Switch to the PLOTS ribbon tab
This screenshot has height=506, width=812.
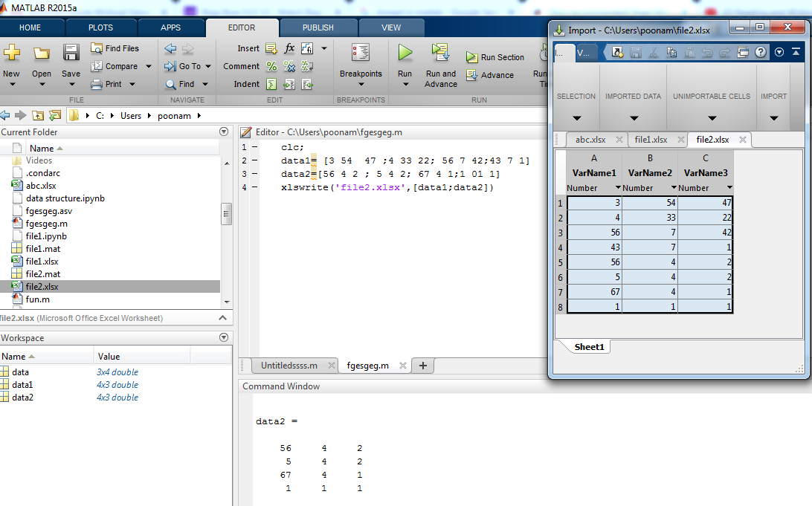[100, 27]
